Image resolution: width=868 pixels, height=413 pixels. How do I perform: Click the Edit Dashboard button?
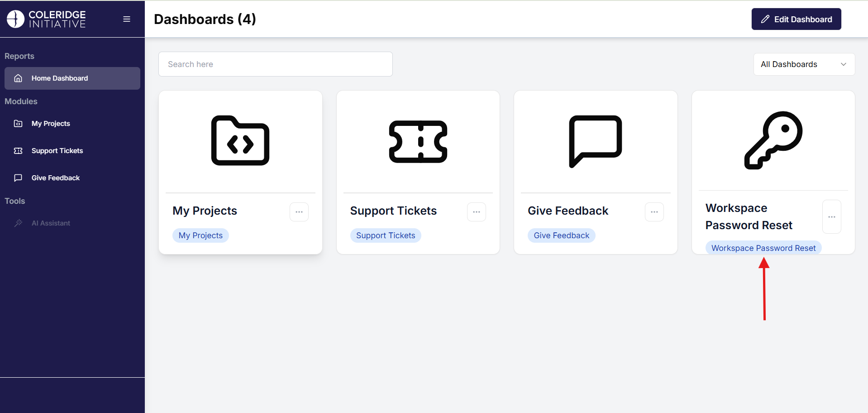(x=796, y=19)
